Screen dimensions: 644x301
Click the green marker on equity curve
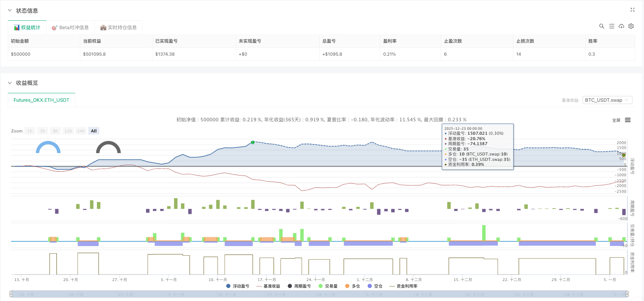[253, 142]
